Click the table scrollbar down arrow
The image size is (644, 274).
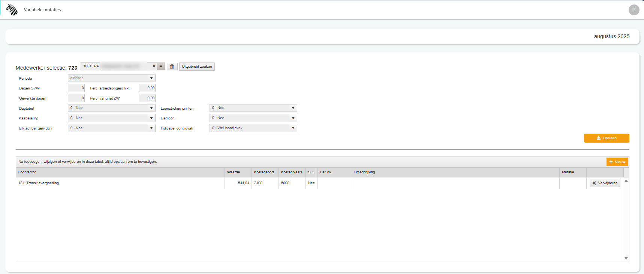[x=626, y=258]
